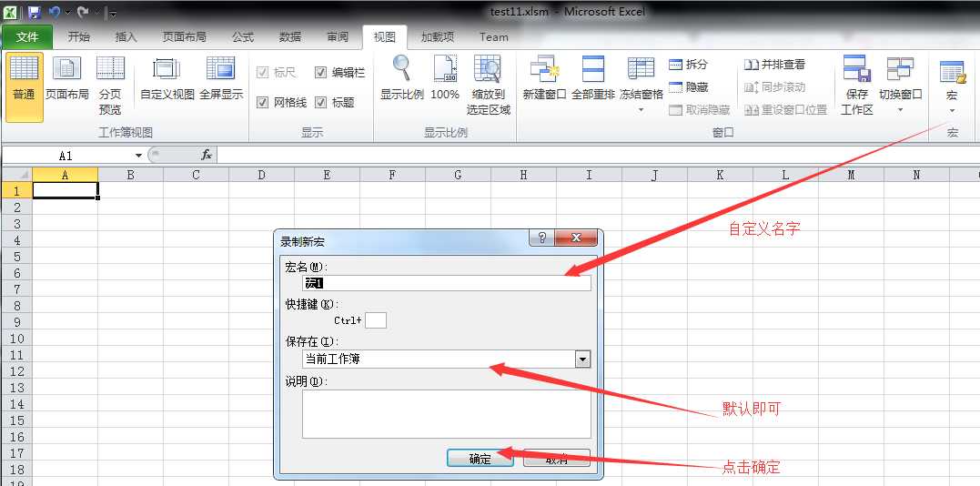Open Custom Views (自定义视图)
The image size is (980, 486).
(167, 79)
